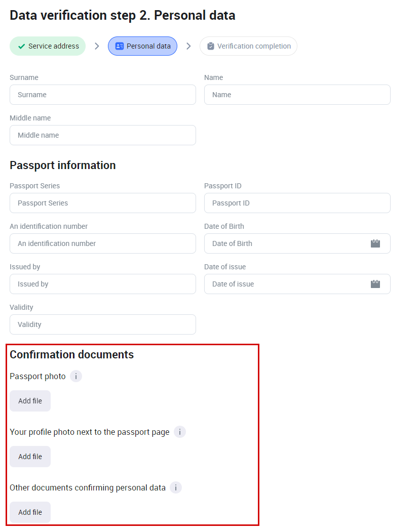Select the Passport Series field
This screenshot has height=532, width=420.
coord(103,203)
